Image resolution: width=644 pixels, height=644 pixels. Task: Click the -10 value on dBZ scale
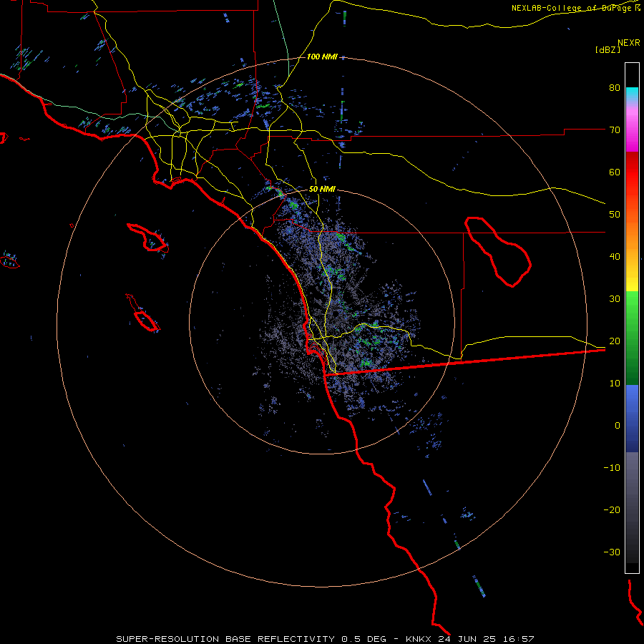612,468
